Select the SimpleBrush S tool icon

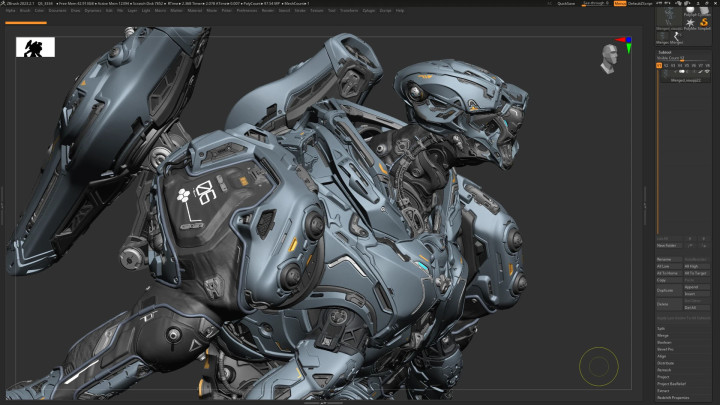[704, 22]
